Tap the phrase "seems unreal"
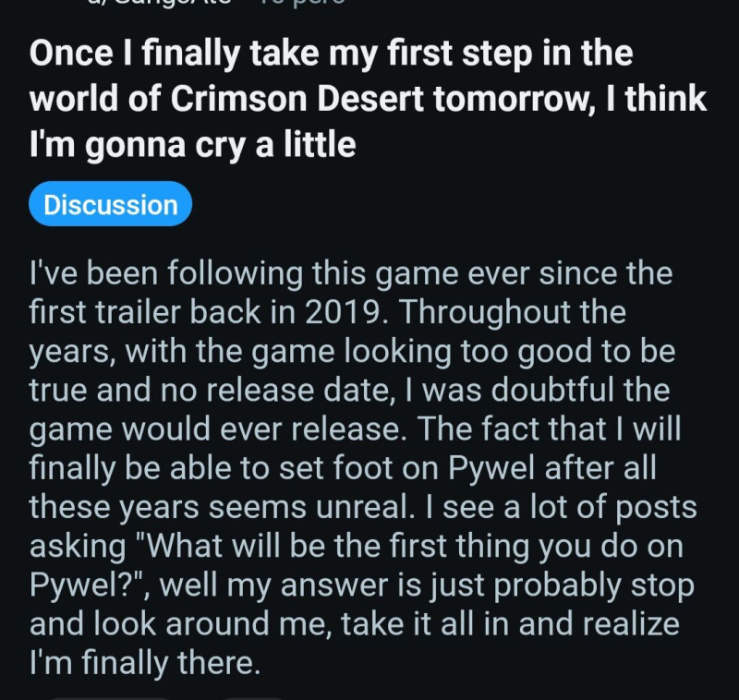Screen dimensions: 739x700 pos(333,507)
